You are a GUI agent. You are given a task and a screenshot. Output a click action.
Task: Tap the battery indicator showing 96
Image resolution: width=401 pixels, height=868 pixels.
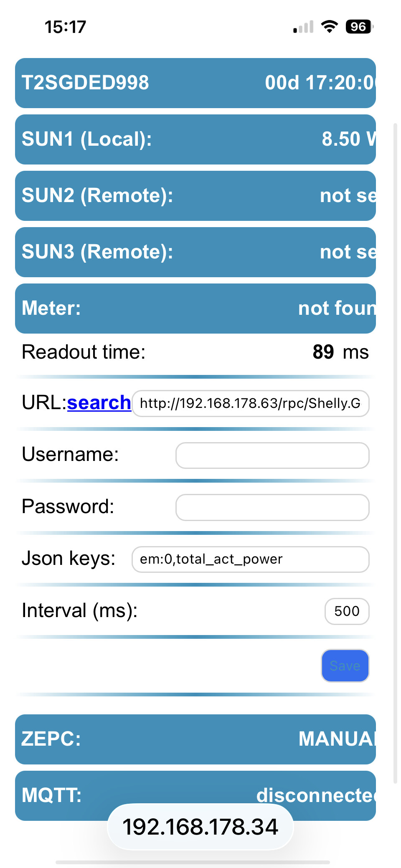(x=359, y=27)
